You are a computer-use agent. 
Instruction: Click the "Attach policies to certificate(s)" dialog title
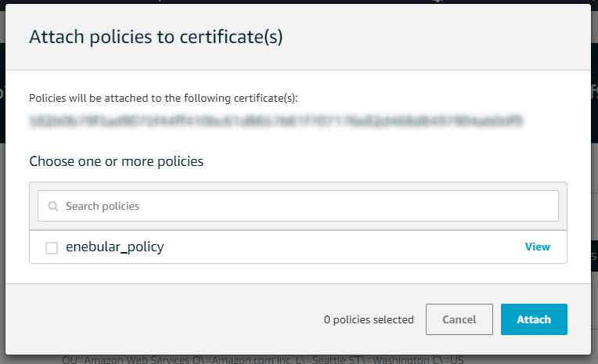pos(156,37)
